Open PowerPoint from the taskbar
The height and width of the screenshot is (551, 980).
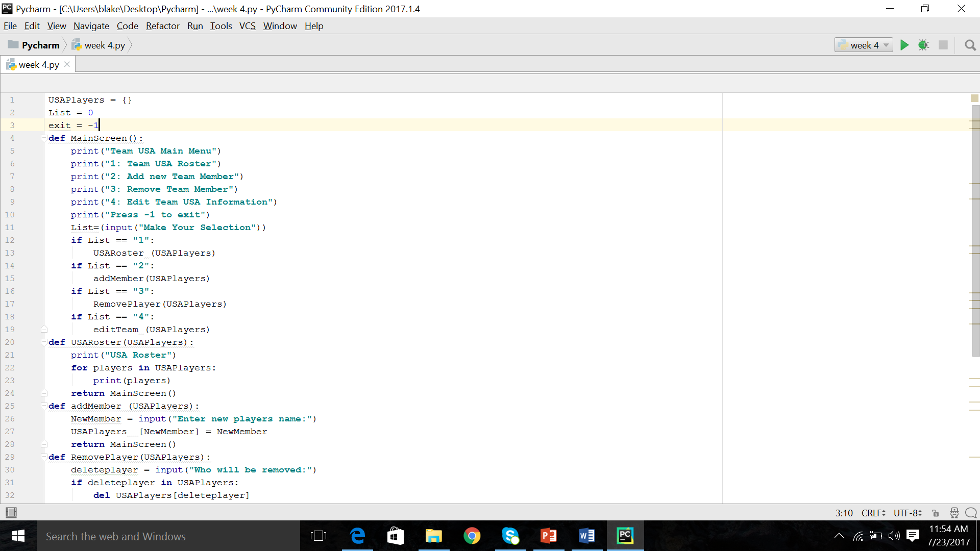(x=548, y=536)
